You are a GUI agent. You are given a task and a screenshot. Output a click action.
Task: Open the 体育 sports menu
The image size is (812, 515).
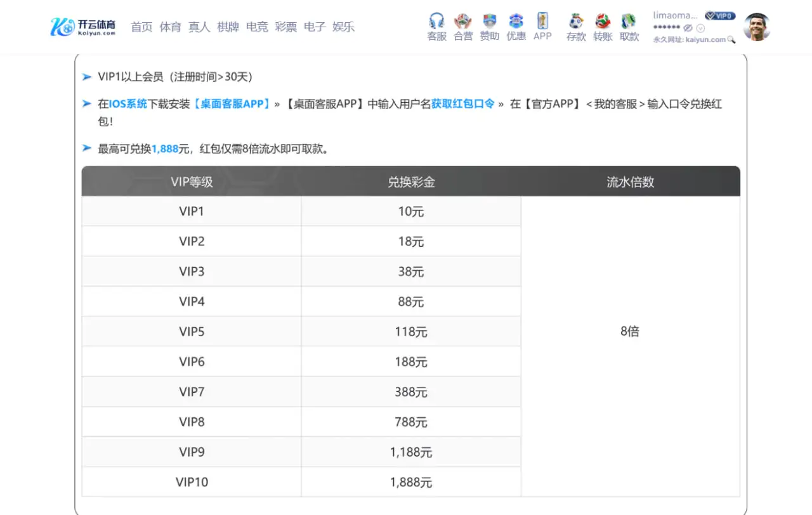click(x=170, y=27)
